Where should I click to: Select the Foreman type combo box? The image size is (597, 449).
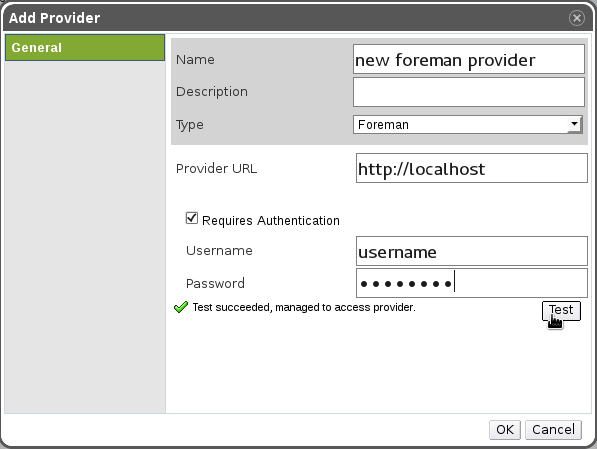[x=468, y=125]
